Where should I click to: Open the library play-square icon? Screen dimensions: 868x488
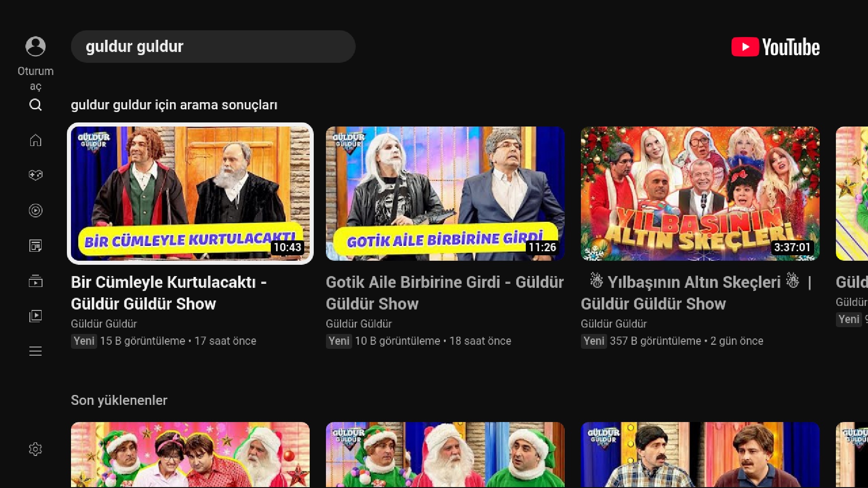tap(35, 316)
